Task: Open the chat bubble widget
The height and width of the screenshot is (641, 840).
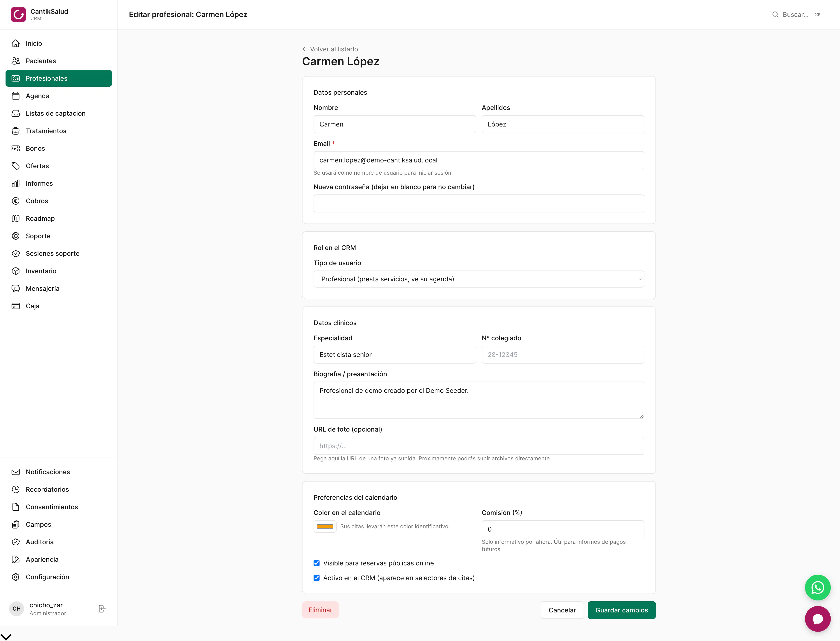Action: click(817, 619)
